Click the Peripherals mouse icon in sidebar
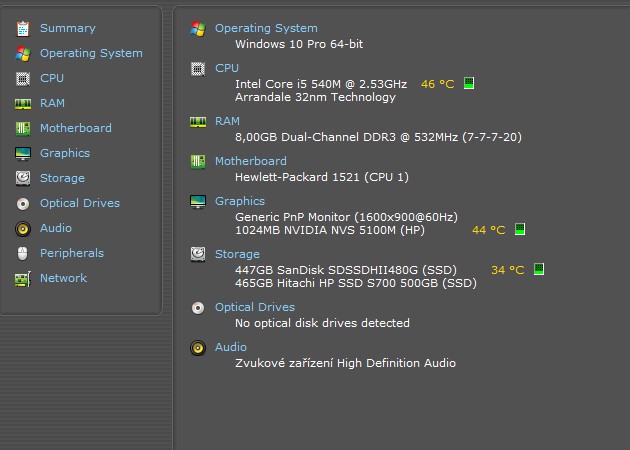The width and height of the screenshot is (630, 450). pyautogui.click(x=22, y=254)
